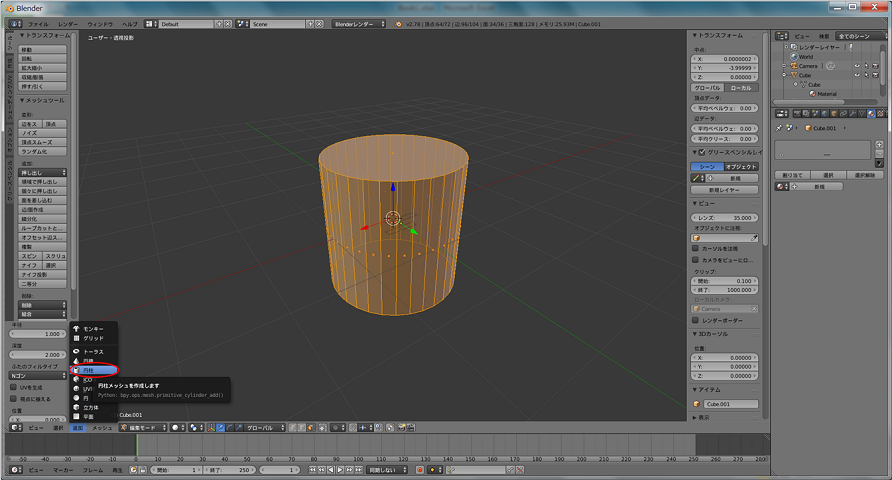Click the 終了 end frame 250 field
This screenshot has width=892, height=480.
[x=230, y=469]
